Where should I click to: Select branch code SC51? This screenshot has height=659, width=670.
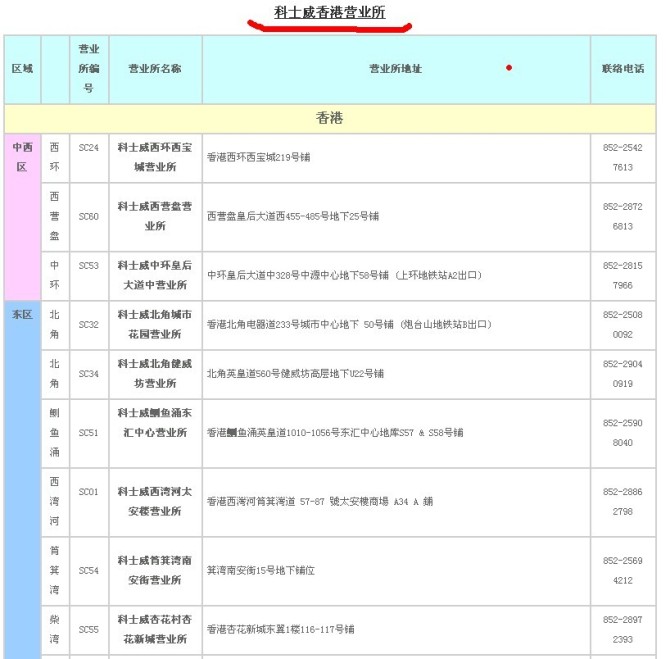[x=89, y=433]
